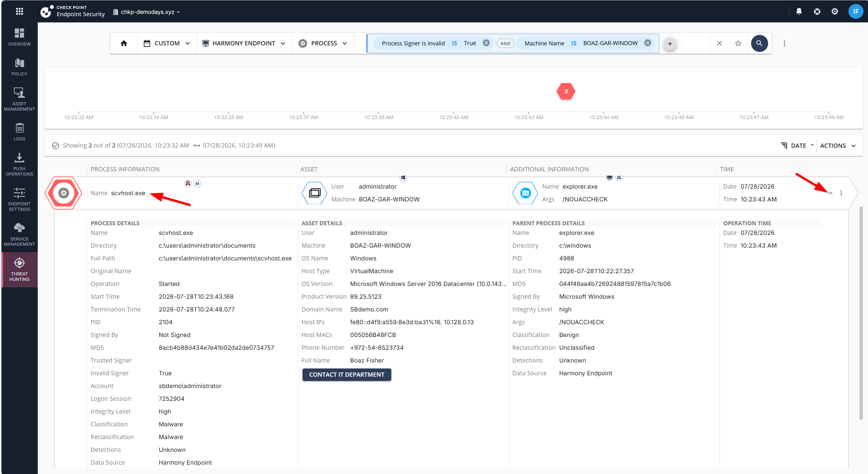Open the ACTIONS menu
Viewport: 868px width, 474px height.
[x=838, y=146]
